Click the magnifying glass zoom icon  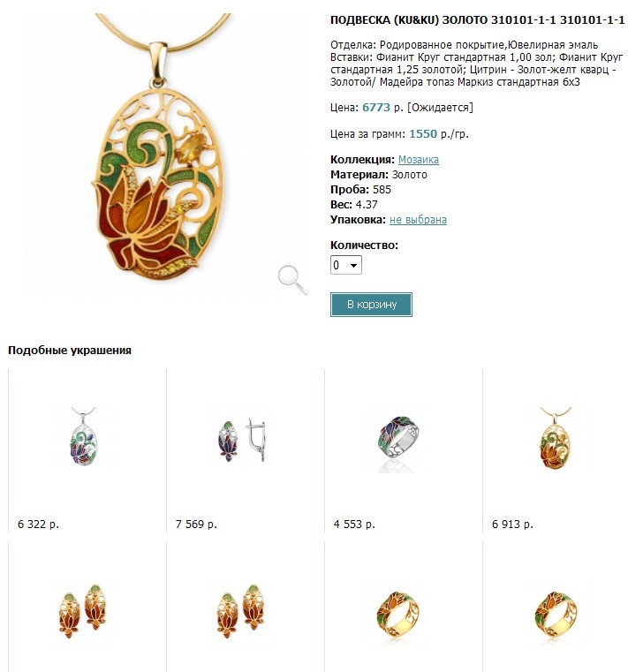coord(292,280)
